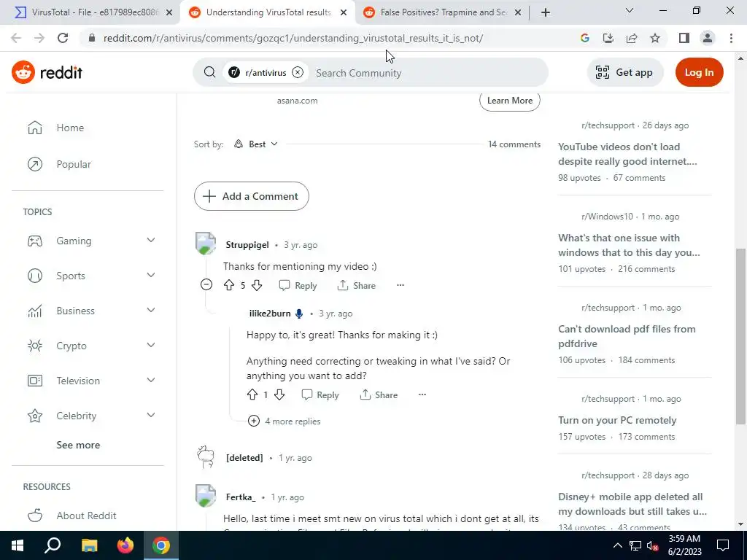Click the Reddit logo
The height and width of the screenshot is (560, 747).
click(47, 72)
